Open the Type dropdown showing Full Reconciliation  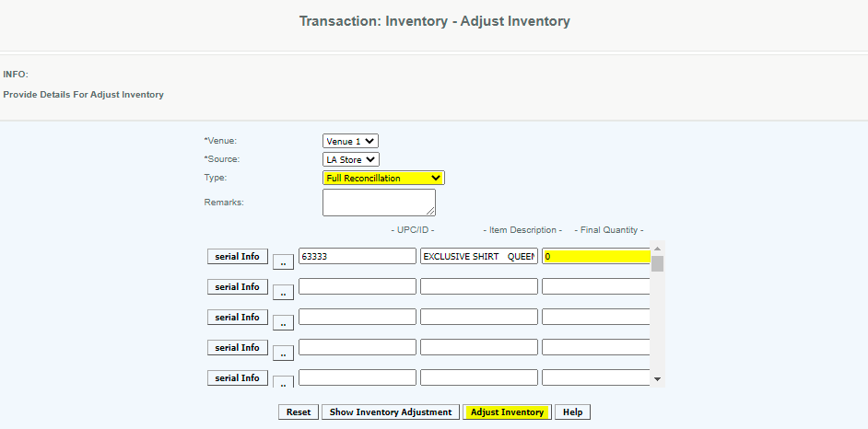(383, 178)
